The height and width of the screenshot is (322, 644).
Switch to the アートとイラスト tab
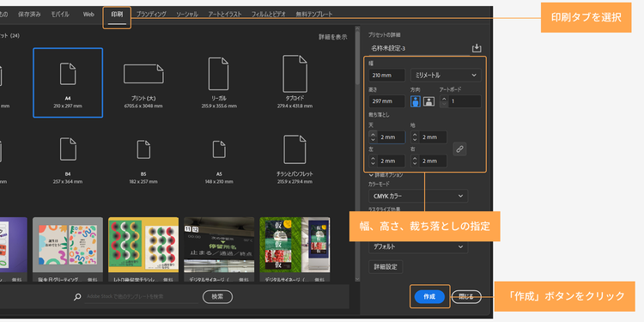click(225, 15)
